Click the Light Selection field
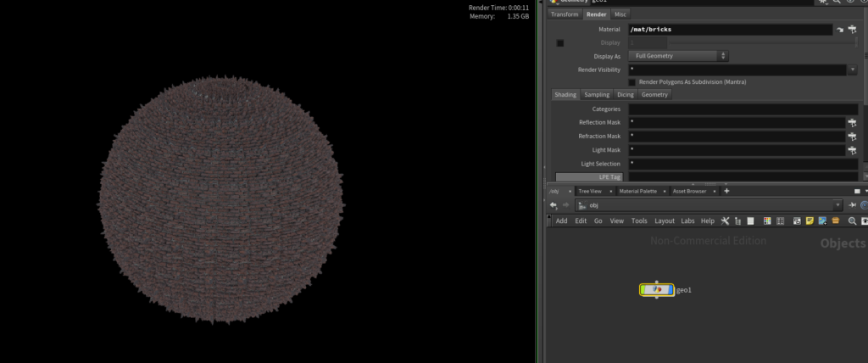The width and height of the screenshot is (868, 363). point(743,164)
